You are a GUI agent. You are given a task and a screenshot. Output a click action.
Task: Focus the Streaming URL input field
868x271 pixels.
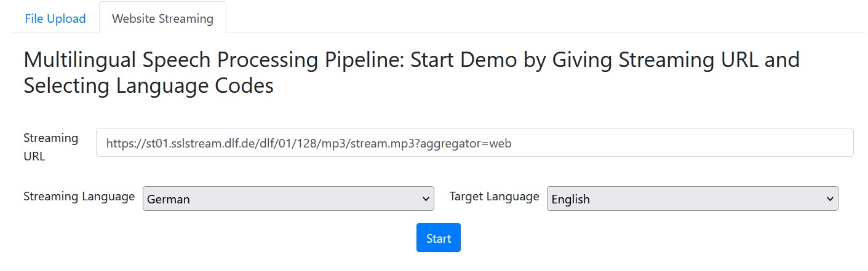(475, 143)
